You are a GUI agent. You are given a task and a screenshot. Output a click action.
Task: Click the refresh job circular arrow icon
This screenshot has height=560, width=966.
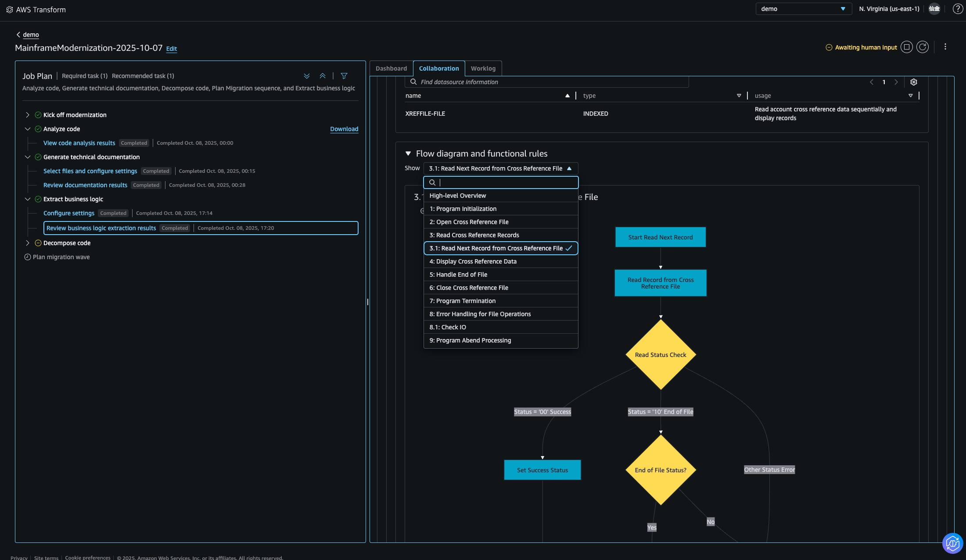923,47
